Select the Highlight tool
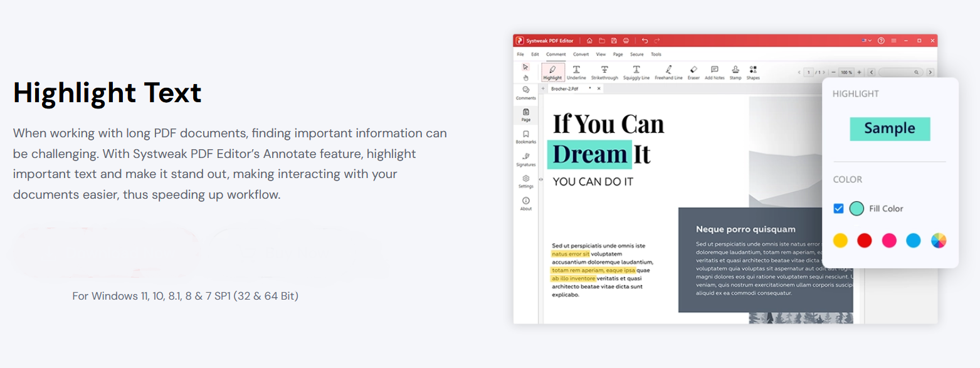The height and width of the screenshot is (368, 980). pyautogui.click(x=552, y=73)
